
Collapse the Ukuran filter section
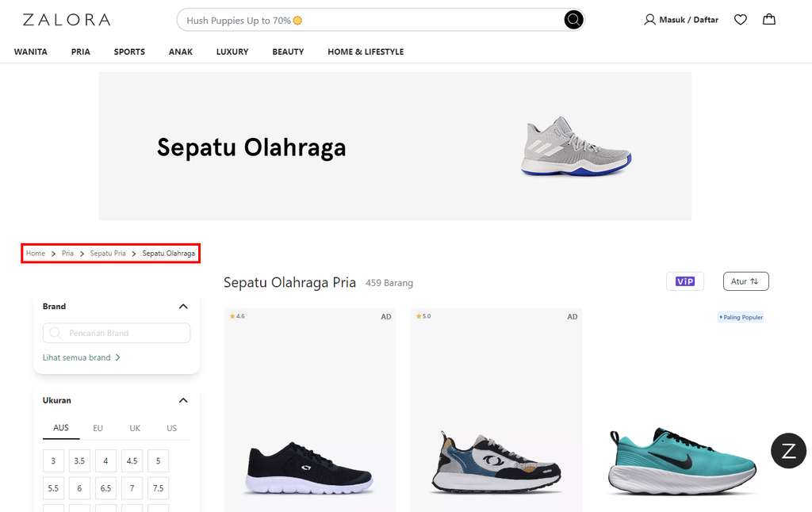coord(183,400)
